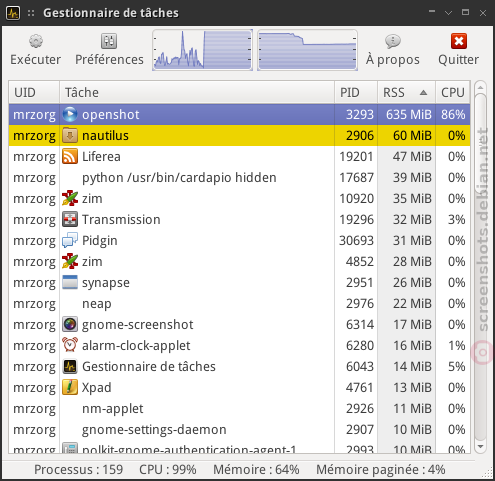Sort by the Tâche column header
This screenshot has width=495, height=481.
(x=197, y=92)
